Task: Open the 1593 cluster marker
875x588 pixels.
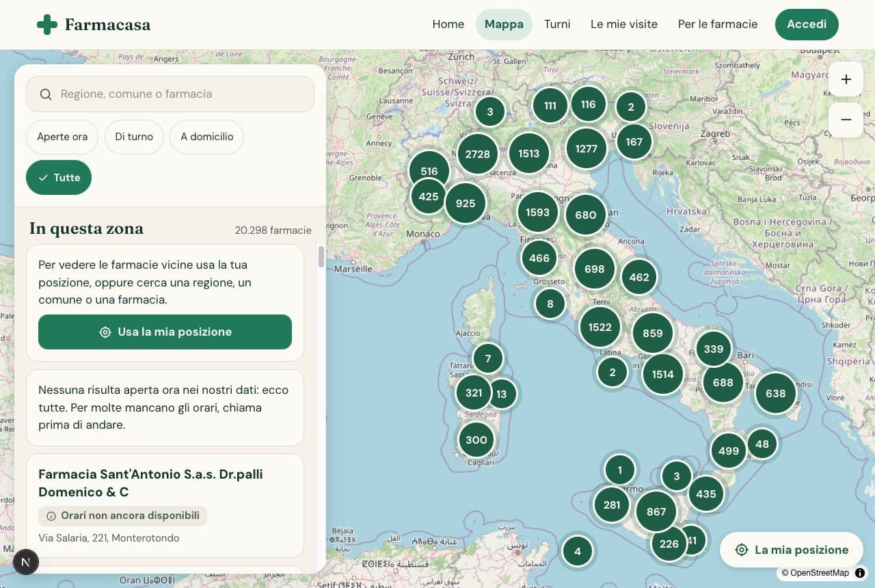Action: (x=537, y=212)
